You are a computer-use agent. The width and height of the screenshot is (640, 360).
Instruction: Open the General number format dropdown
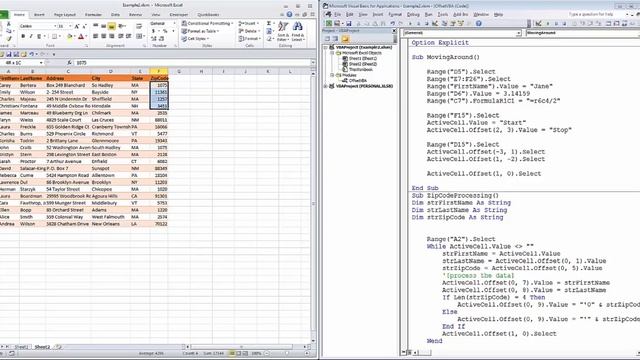(173, 23)
